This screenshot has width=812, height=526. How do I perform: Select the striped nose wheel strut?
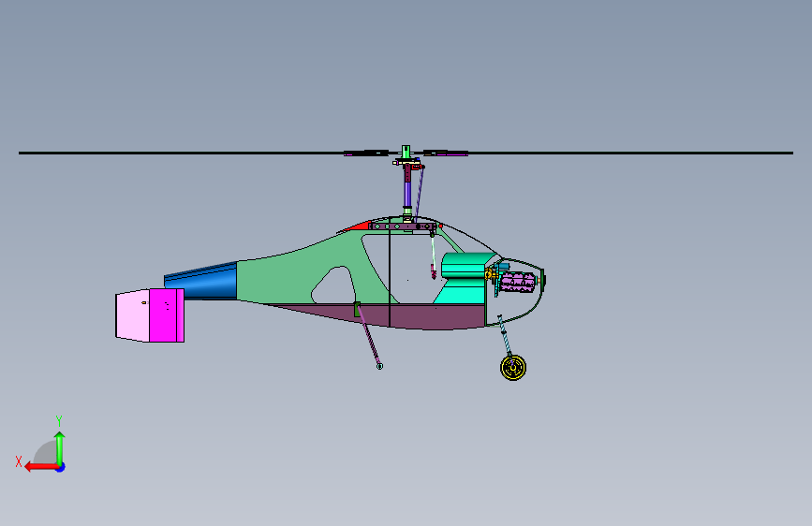coord(505,335)
